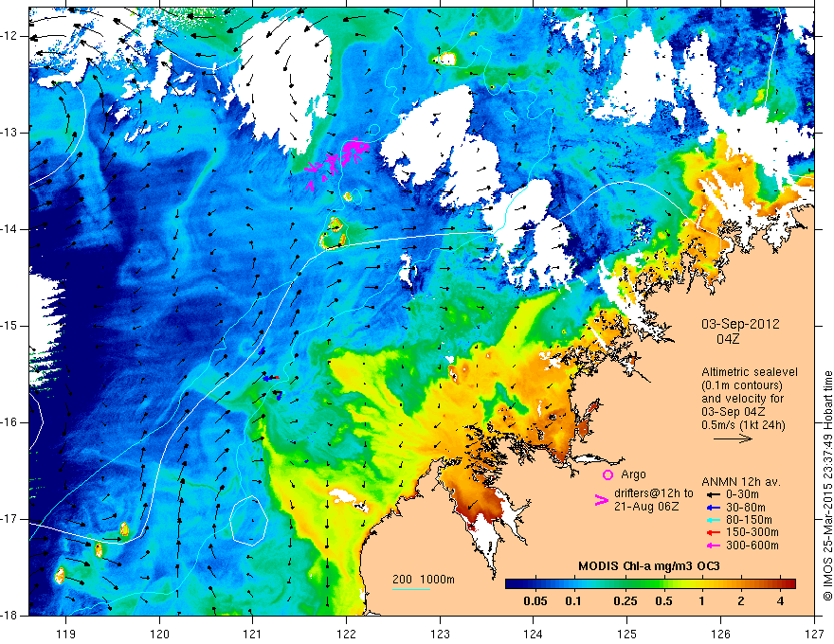Click the '300-600m' depth label

click(752, 546)
